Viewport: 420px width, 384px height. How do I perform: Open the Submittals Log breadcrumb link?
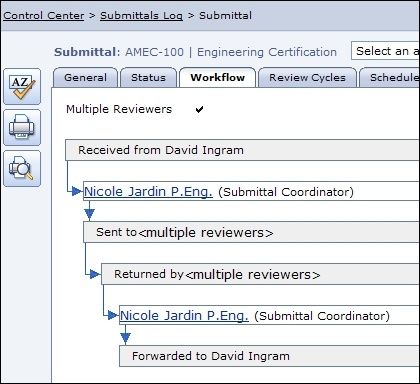pyautogui.click(x=141, y=16)
